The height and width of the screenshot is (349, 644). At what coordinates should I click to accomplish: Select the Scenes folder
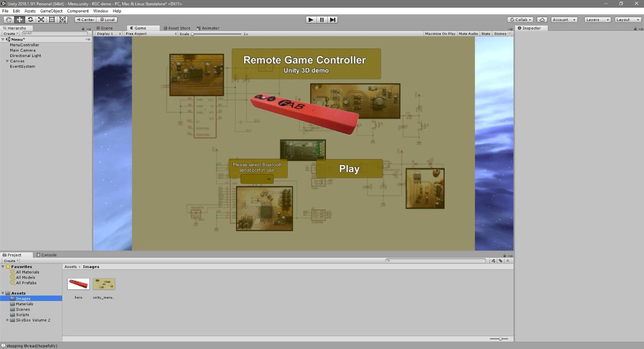(x=23, y=310)
